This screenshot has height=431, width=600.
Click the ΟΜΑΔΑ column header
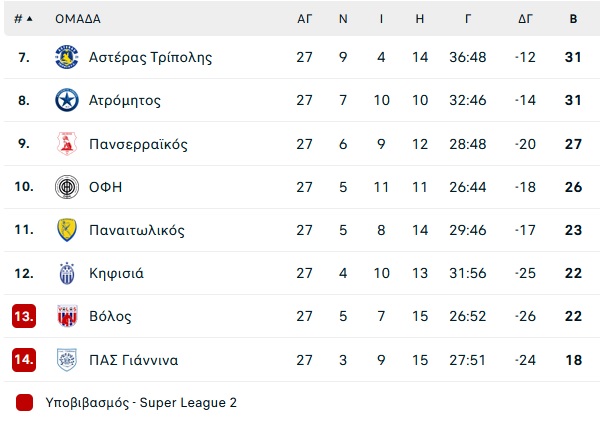pyautogui.click(x=78, y=19)
